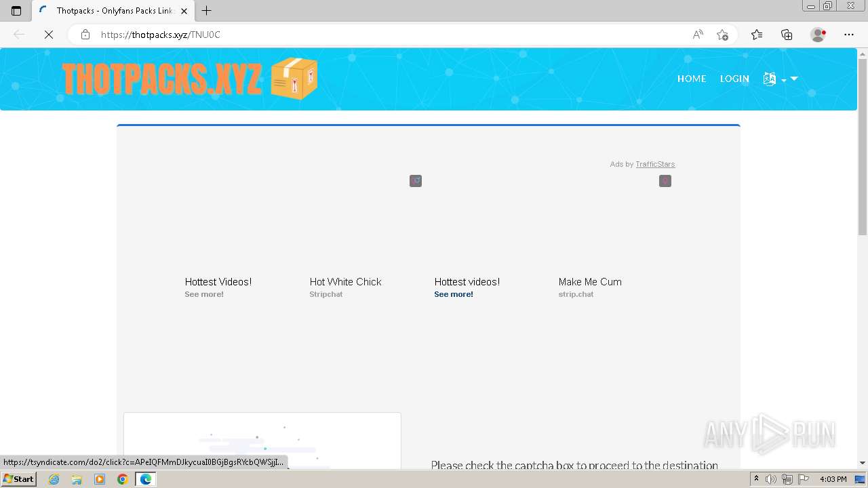The width and height of the screenshot is (868, 488).
Task: View site information lock icon
Action: click(85, 35)
